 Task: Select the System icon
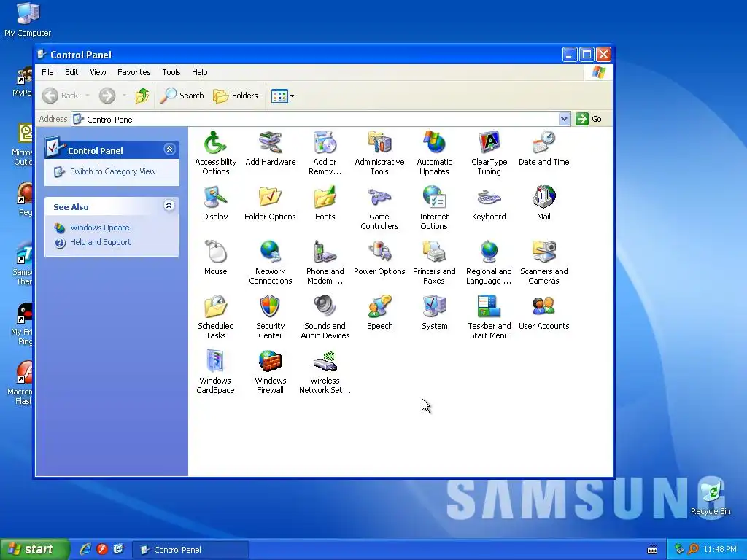pyautogui.click(x=434, y=307)
